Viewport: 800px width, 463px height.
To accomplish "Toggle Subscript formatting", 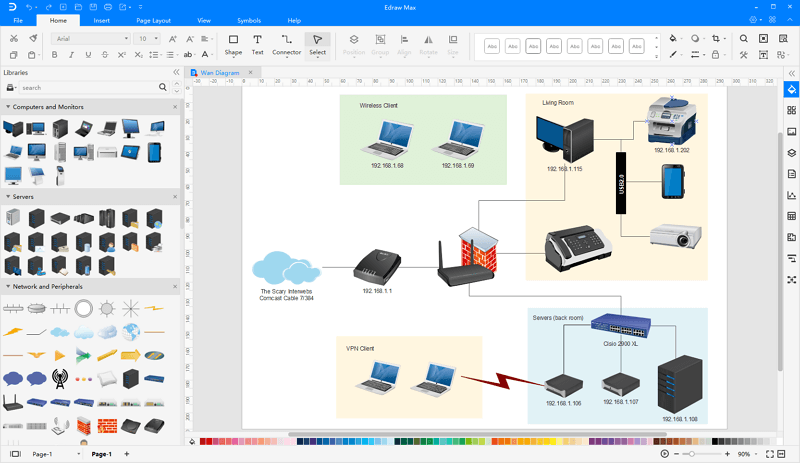I will point(138,55).
